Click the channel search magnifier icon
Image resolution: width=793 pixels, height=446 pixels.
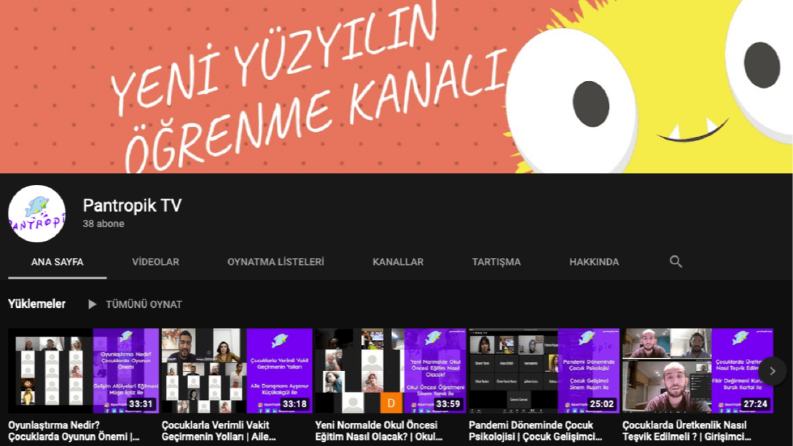[x=676, y=261]
